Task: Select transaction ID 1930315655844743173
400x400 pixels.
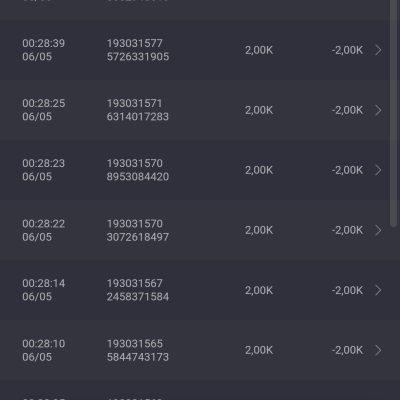Action: point(138,350)
